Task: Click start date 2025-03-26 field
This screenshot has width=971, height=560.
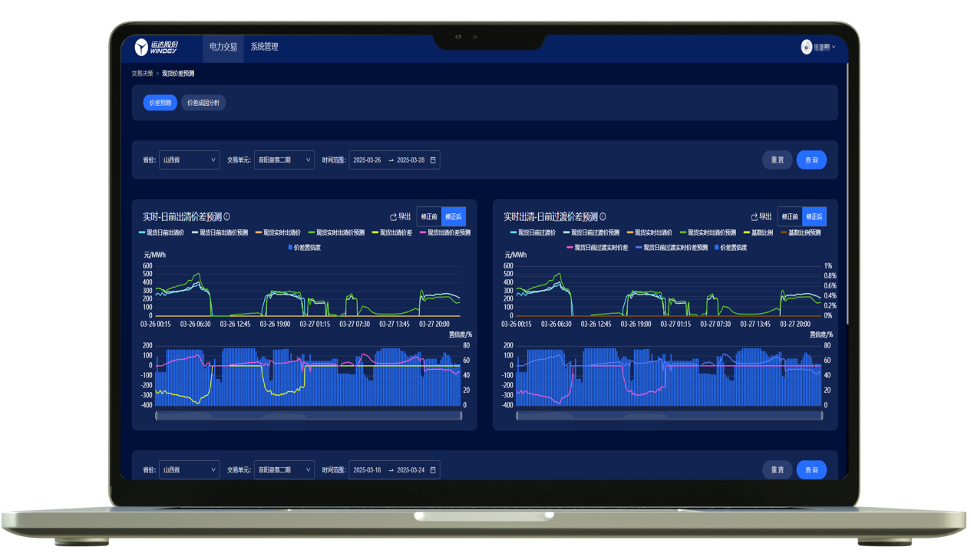Action: [367, 160]
